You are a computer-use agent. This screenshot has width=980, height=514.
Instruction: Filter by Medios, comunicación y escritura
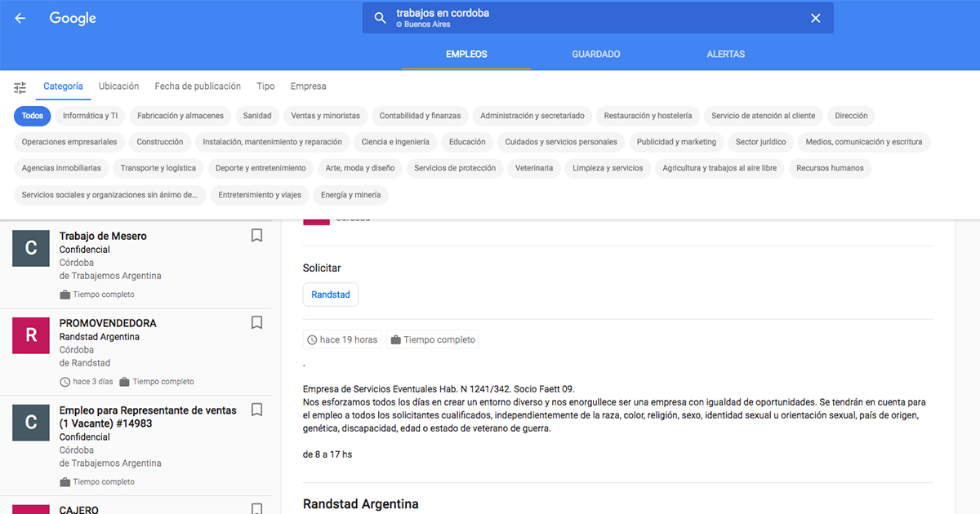[864, 142]
